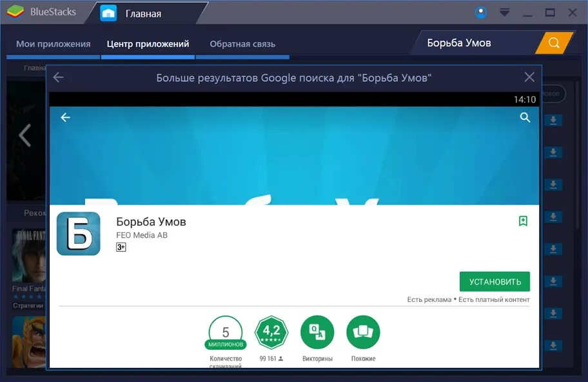Click the orange search magnifier button
The width and height of the screenshot is (588, 382).
tap(554, 43)
